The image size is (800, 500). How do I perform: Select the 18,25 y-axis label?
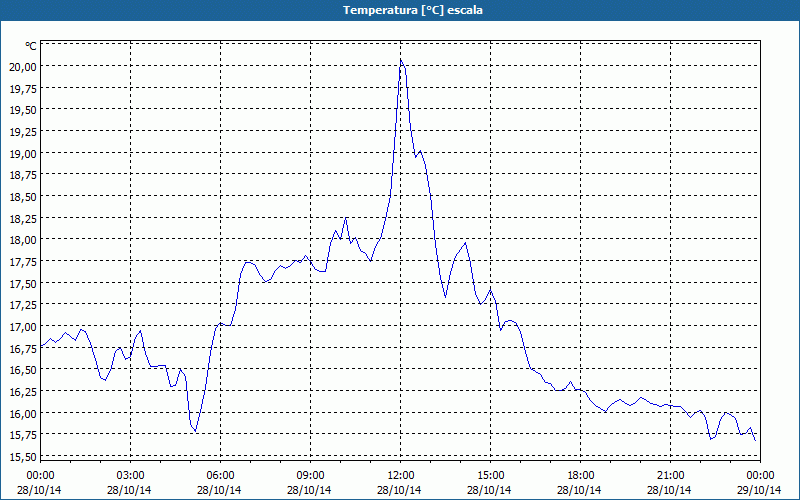pyautogui.click(x=23, y=218)
